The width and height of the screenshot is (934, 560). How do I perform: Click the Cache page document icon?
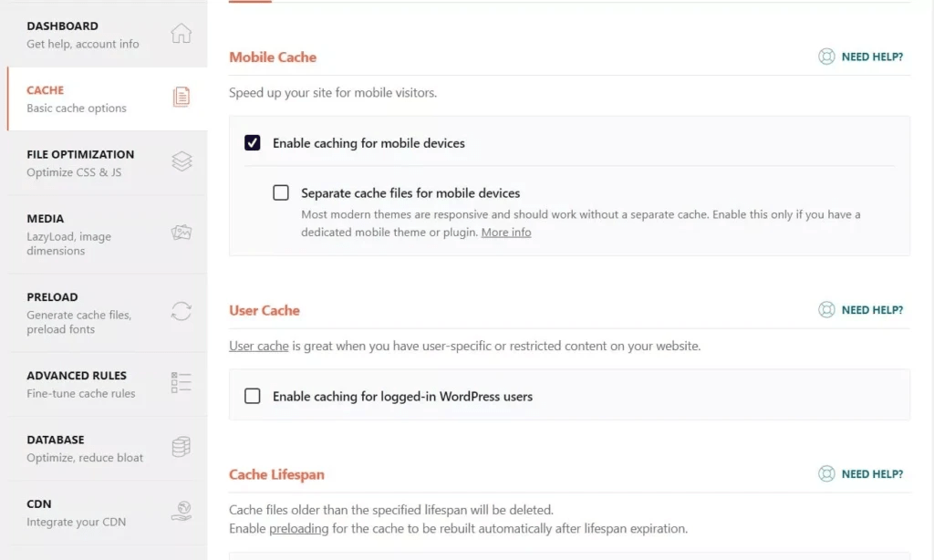click(182, 96)
